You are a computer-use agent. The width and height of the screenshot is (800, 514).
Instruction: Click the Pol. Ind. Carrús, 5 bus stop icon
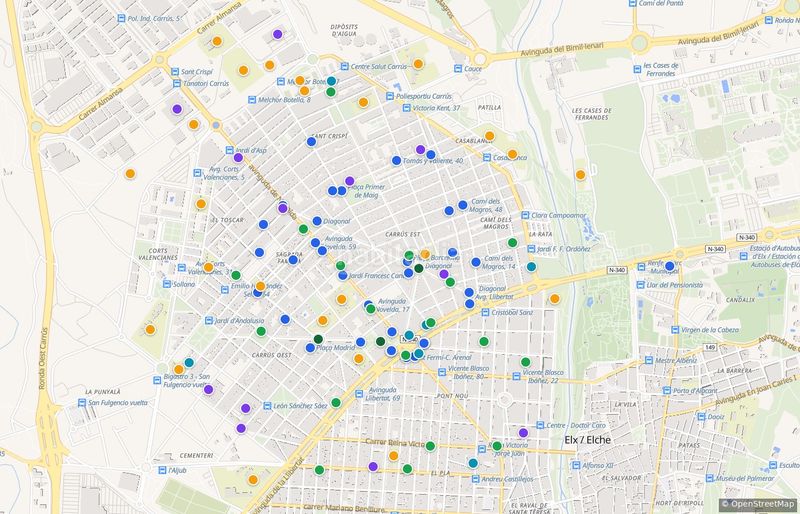click(121, 18)
